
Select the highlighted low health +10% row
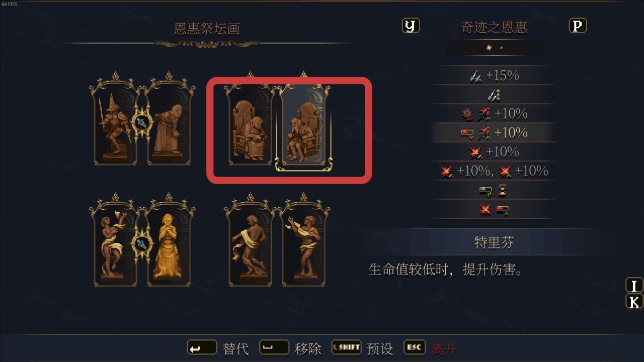coord(494,133)
